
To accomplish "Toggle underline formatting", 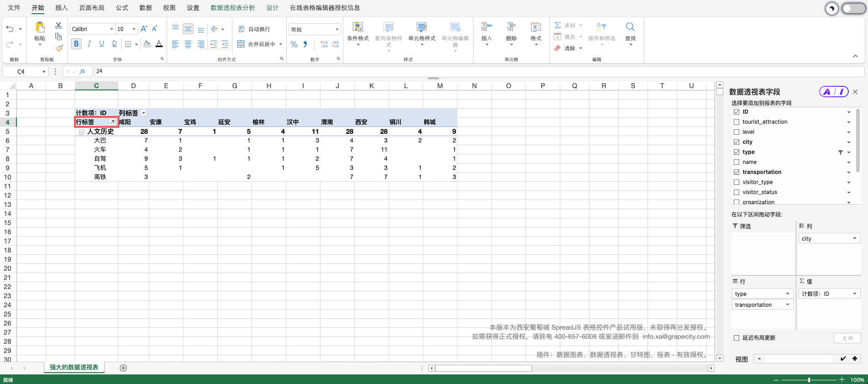I will 101,44.
